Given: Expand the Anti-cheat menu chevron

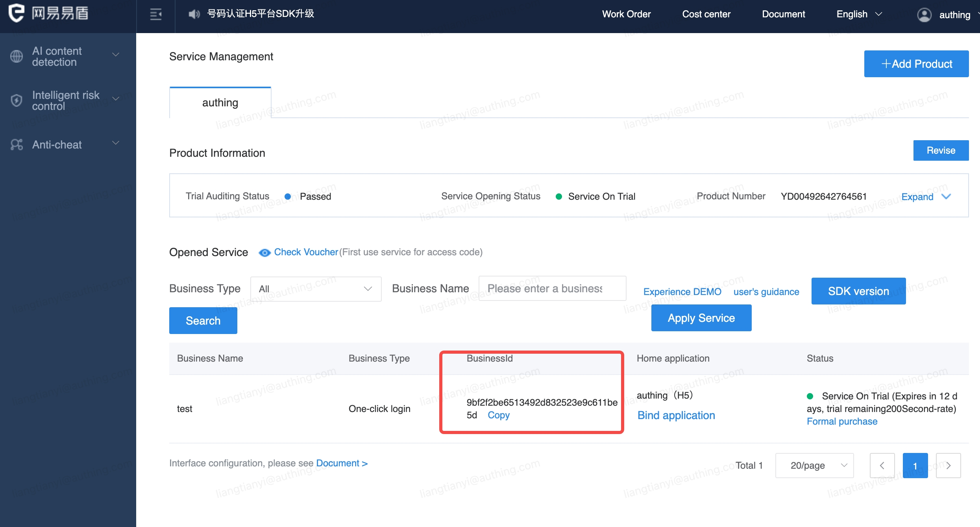Looking at the screenshot, I should pos(116,143).
